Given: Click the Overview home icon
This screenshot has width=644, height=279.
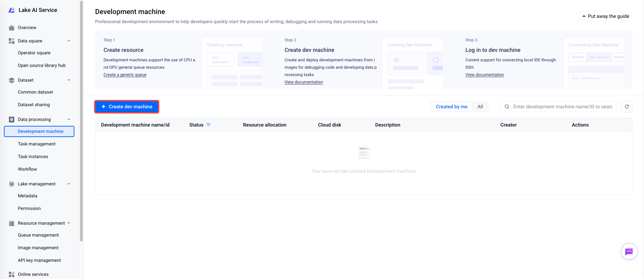Looking at the screenshot, I should click(12, 28).
